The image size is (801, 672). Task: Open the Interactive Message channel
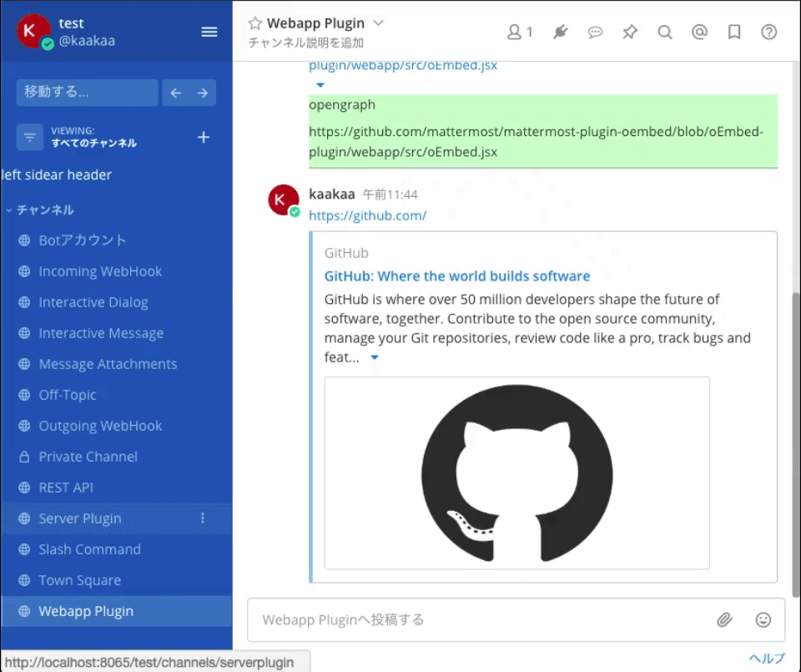pyautogui.click(x=117, y=333)
